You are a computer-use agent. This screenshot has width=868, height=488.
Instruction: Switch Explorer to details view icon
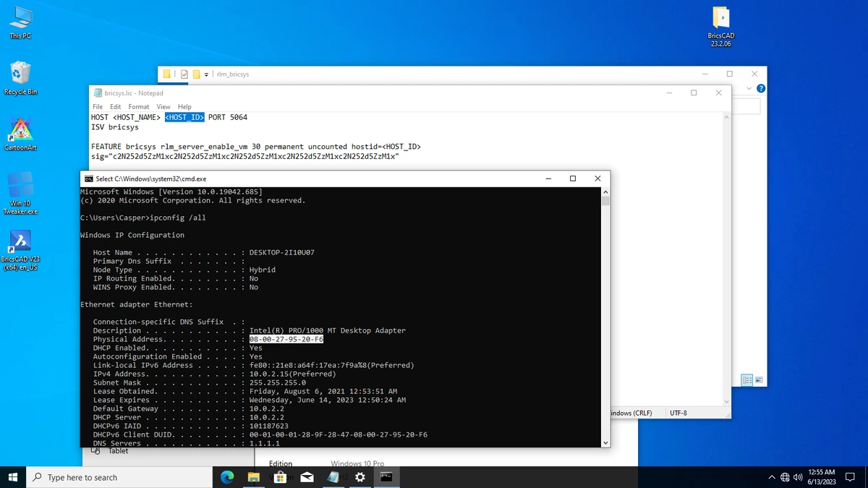tap(746, 380)
